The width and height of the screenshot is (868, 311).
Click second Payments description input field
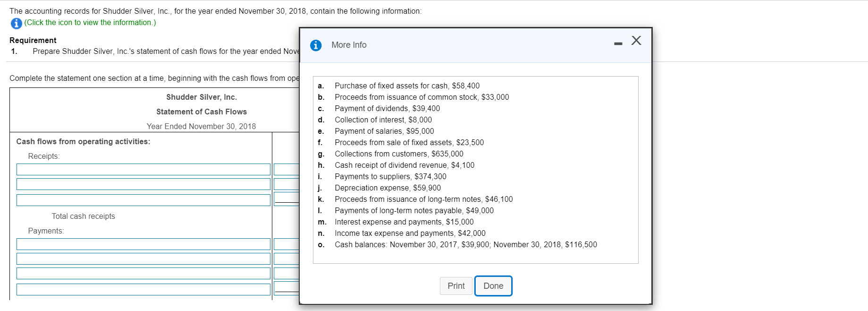coord(143,259)
